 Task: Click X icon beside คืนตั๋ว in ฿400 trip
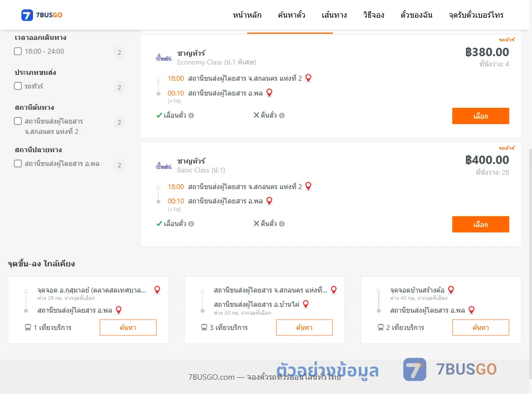pos(257,223)
